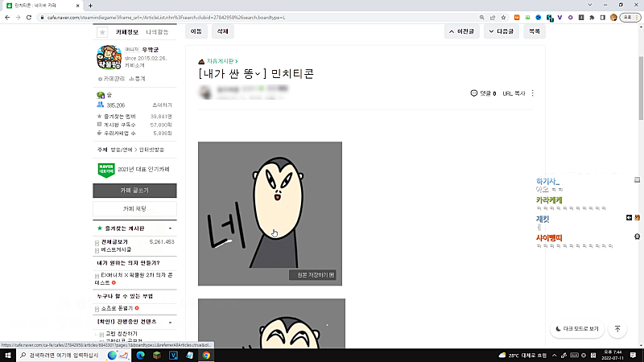Open 베스트게시글 board
Image resolution: width=644 pixels, height=362 pixels.
pos(116,249)
